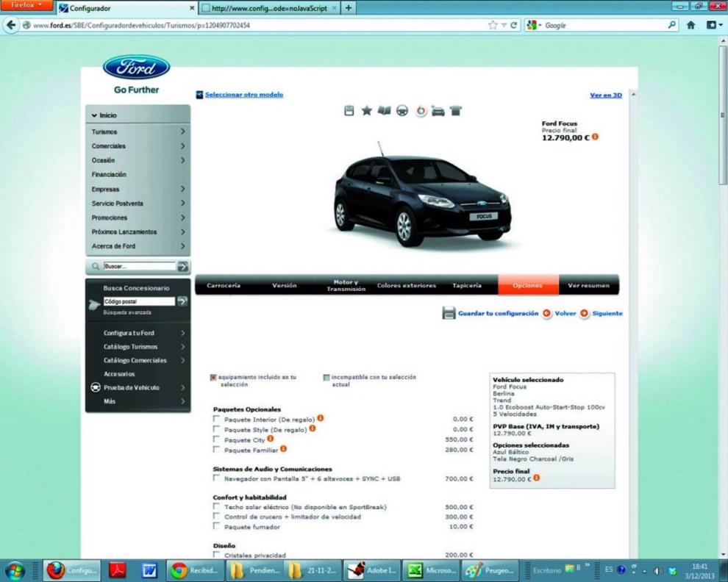Click the Buscar search arrow button
Viewport: 728px width, 582px height.
point(183,267)
